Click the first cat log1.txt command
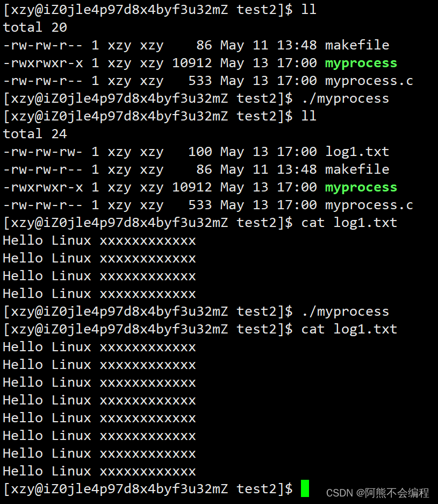The height and width of the screenshot is (504, 438). tap(349, 223)
